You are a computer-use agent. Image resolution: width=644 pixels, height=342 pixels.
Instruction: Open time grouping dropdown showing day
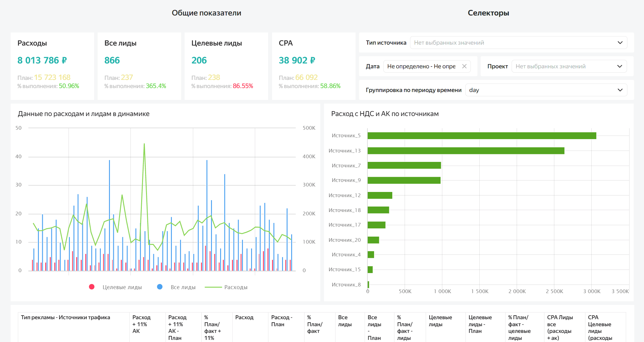546,90
